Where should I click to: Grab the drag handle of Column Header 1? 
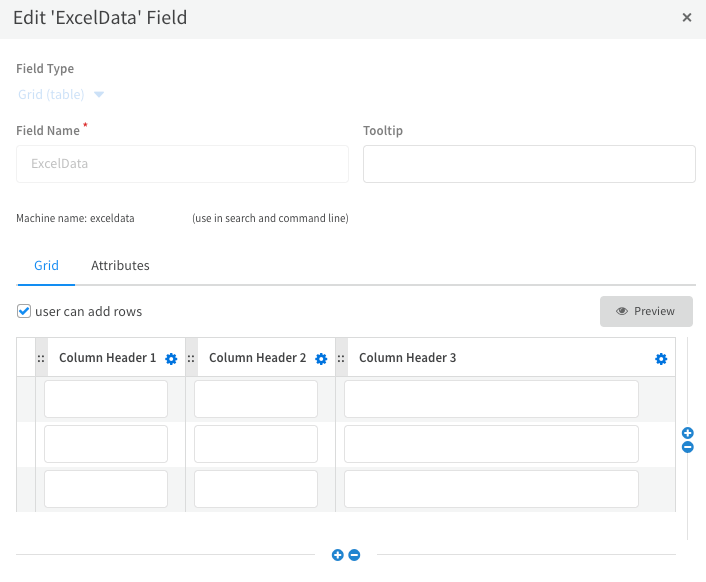pyautogui.click(x=41, y=358)
